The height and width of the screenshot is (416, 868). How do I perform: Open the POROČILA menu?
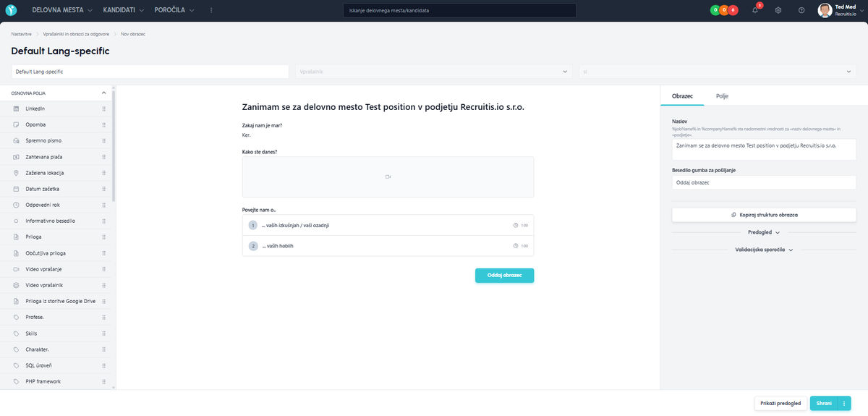point(174,10)
